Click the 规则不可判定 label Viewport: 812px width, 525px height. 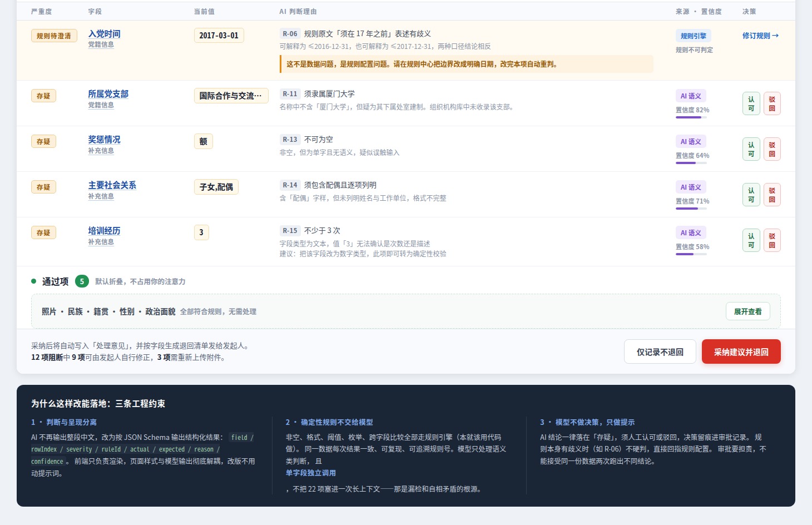[x=694, y=50]
